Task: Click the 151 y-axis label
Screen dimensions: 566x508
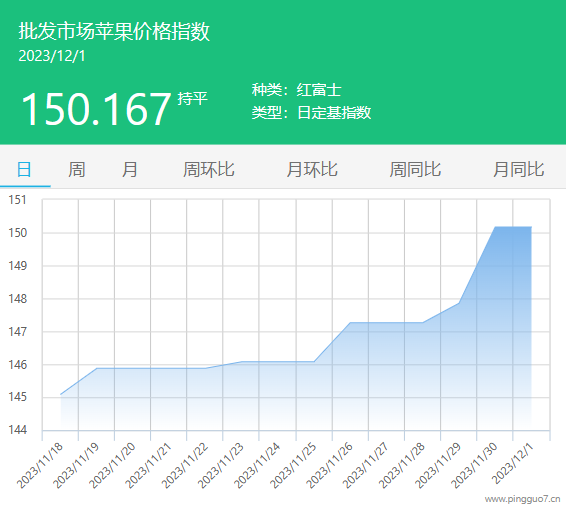Action: 18,200
